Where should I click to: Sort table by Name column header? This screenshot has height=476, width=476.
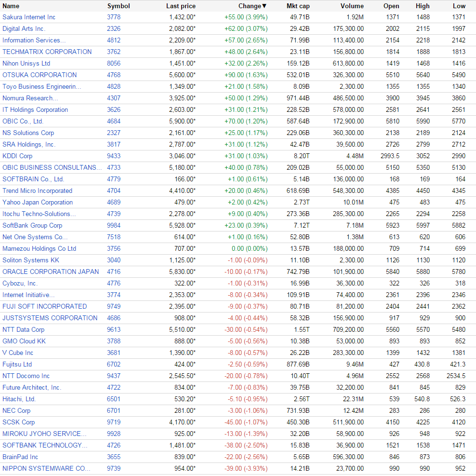[x=11, y=6]
